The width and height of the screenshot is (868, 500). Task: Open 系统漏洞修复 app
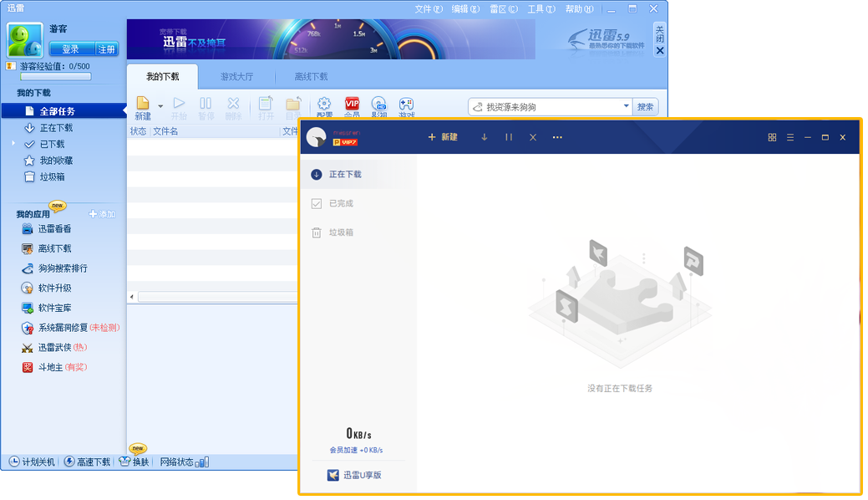pyautogui.click(x=70, y=328)
